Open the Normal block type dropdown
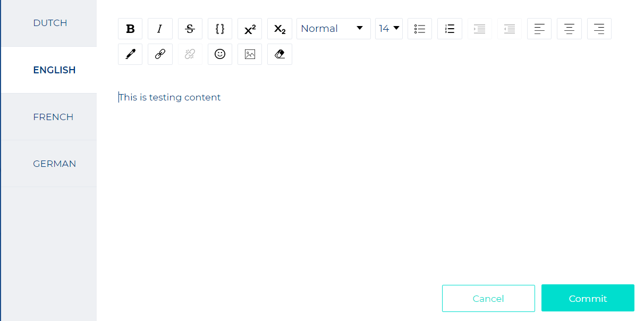 point(333,29)
